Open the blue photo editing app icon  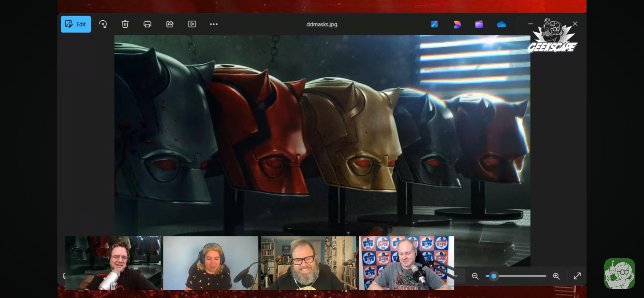coord(434,24)
